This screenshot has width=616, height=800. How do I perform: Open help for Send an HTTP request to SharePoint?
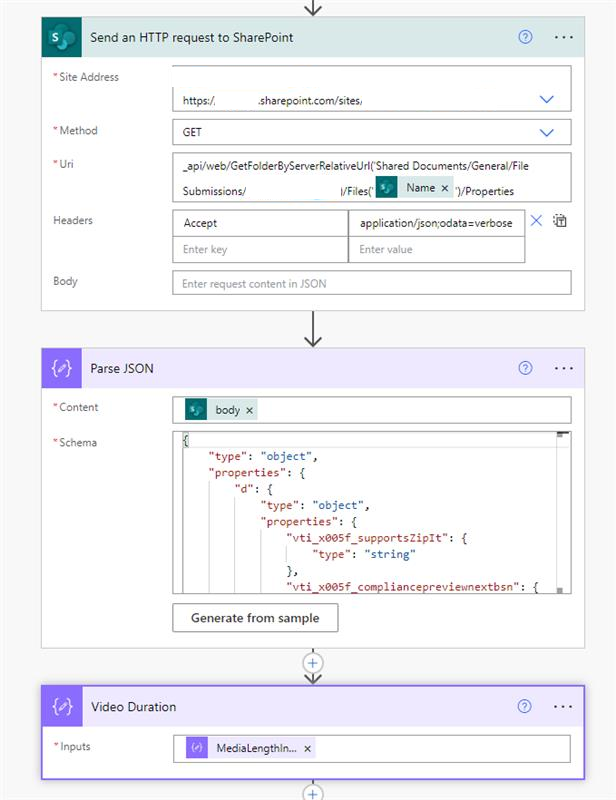pos(525,37)
